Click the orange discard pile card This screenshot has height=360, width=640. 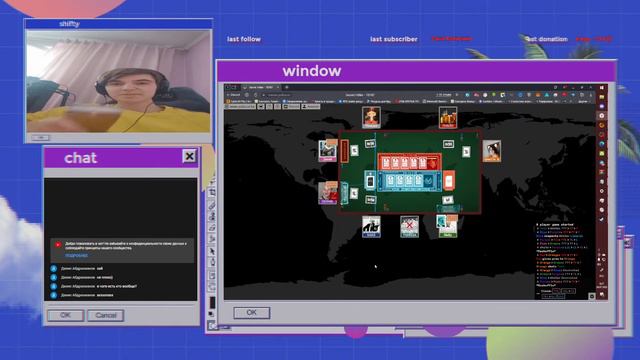point(448,181)
